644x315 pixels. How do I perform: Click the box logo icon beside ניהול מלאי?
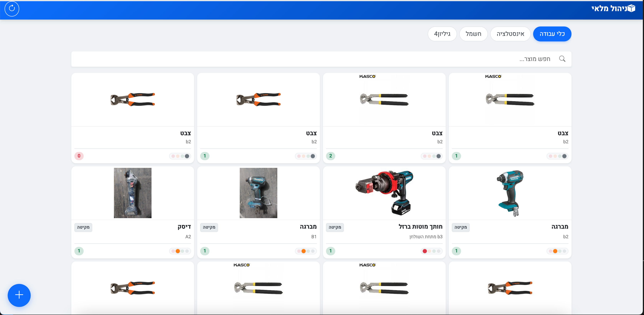pyautogui.click(x=631, y=8)
